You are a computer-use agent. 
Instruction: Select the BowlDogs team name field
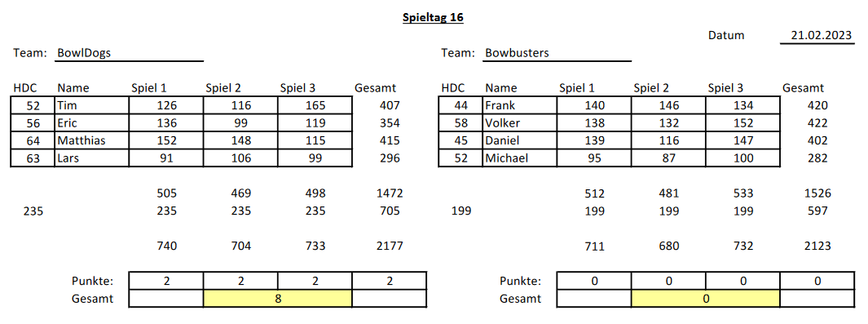[130, 54]
